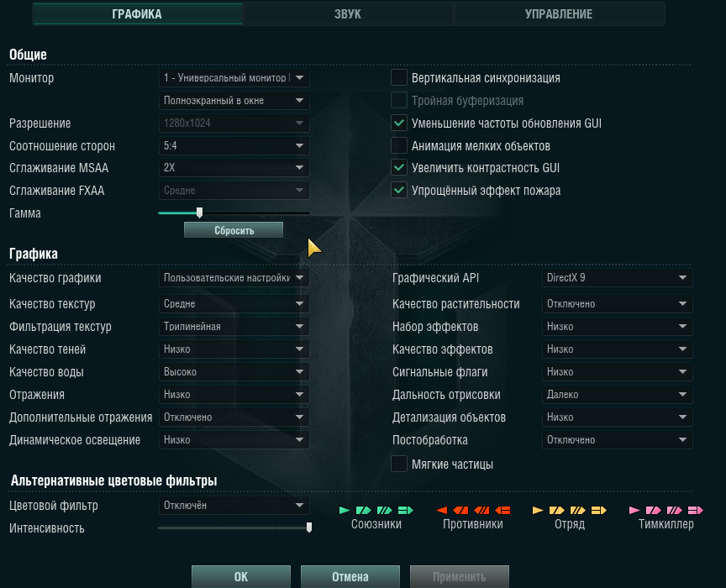Click the Интенсивность slider handle
This screenshot has height=588, width=726.
(x=309, y=528)
